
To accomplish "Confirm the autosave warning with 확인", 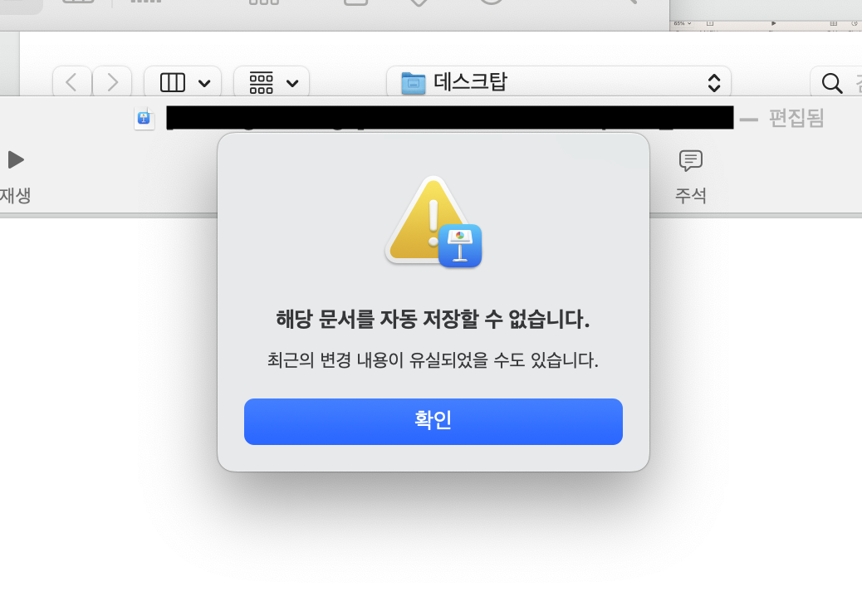I will 433,422.
